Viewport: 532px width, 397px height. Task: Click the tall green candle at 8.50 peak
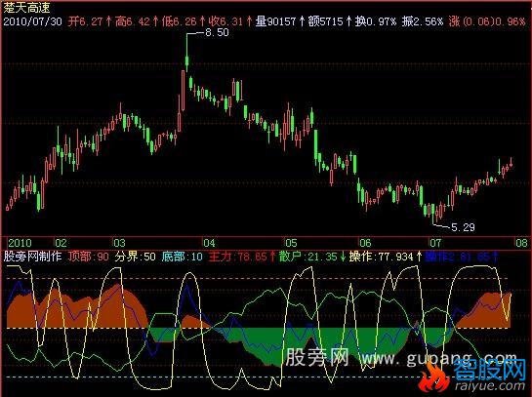(x=186, y=52)
